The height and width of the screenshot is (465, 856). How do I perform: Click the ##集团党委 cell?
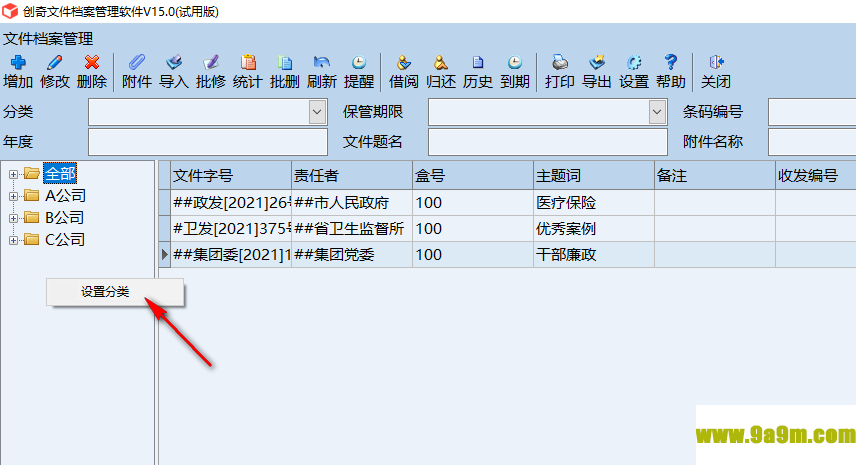click(352, 254)
